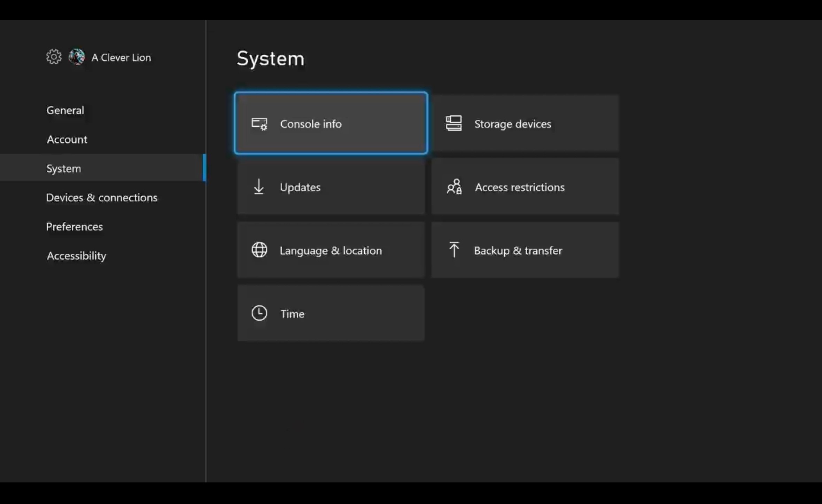Image resolution: width=822 pixels, height=504 pixels.
Task: Open Access restrictions via its icon
Action: coord(453,187)
